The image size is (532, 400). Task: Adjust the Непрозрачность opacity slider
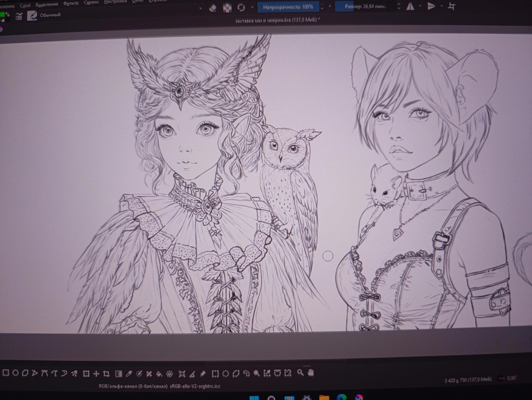288,7
